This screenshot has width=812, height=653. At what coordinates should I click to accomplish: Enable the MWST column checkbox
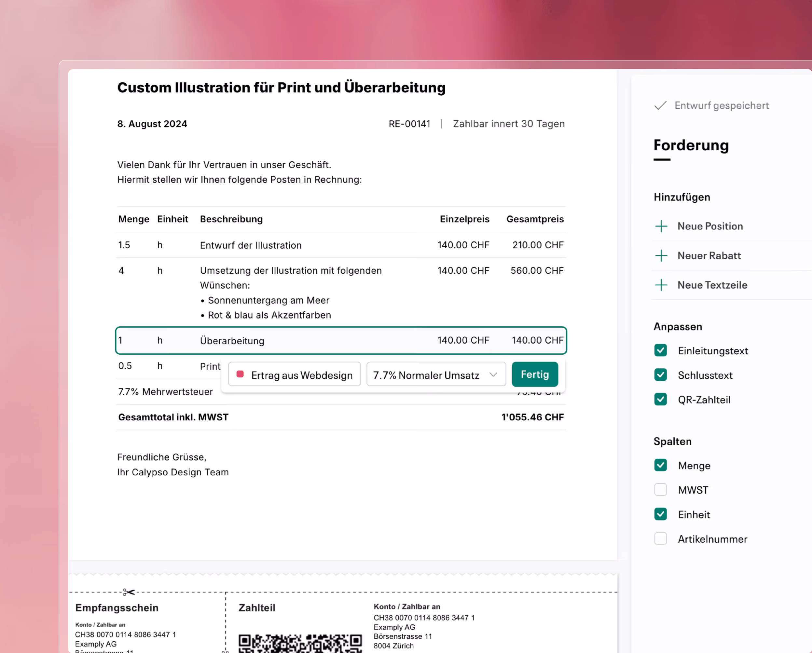pos(661,490)
